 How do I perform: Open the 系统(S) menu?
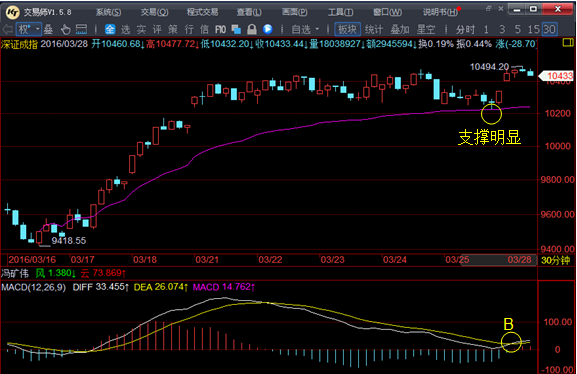(x=108, y=12)
